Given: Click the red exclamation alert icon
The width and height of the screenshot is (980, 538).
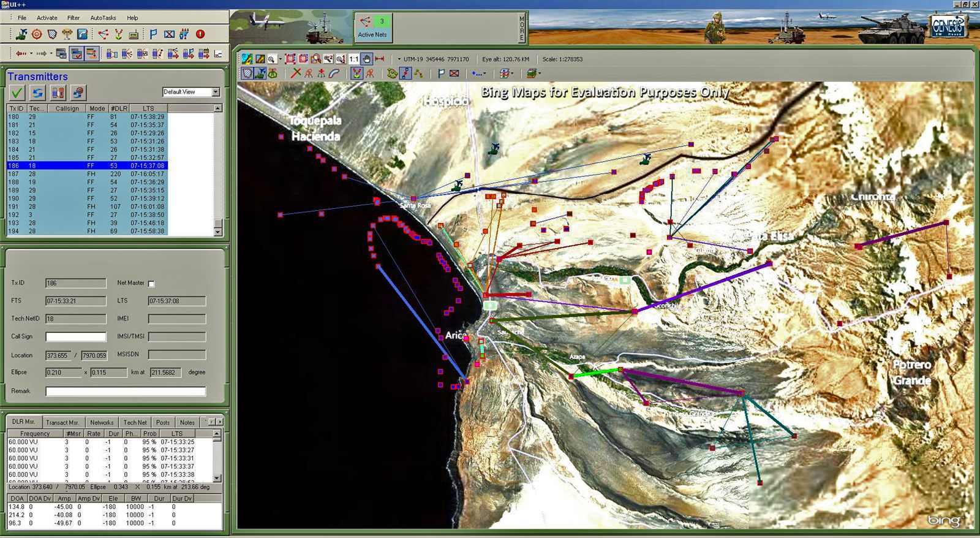Looking at the screenshot, I should coord(200,34).
